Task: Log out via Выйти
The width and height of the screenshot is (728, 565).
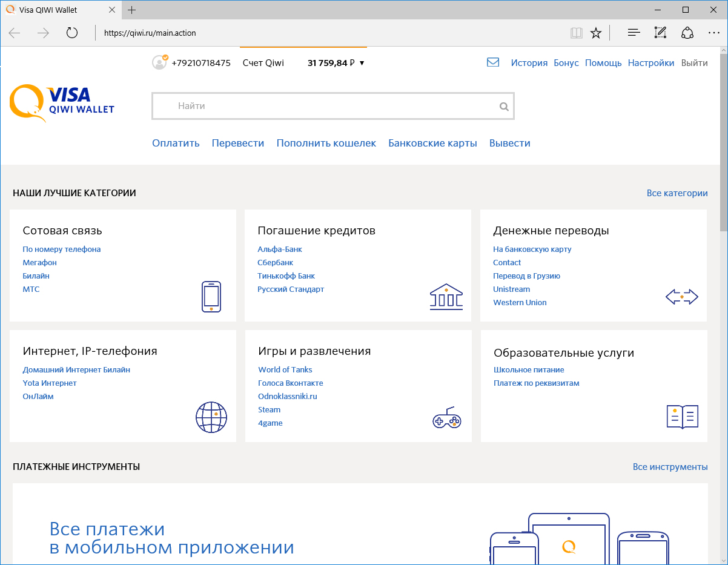Action: tap(694, 63)
